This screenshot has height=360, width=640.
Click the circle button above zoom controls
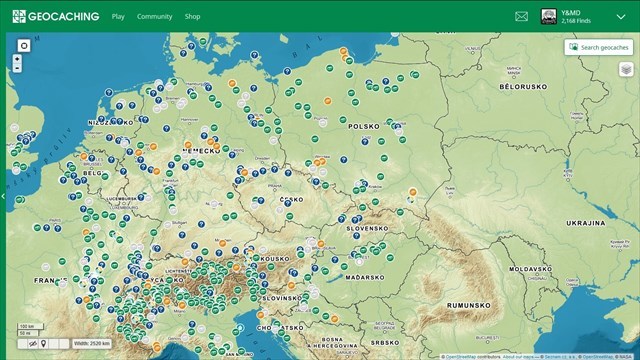(24, 45)
